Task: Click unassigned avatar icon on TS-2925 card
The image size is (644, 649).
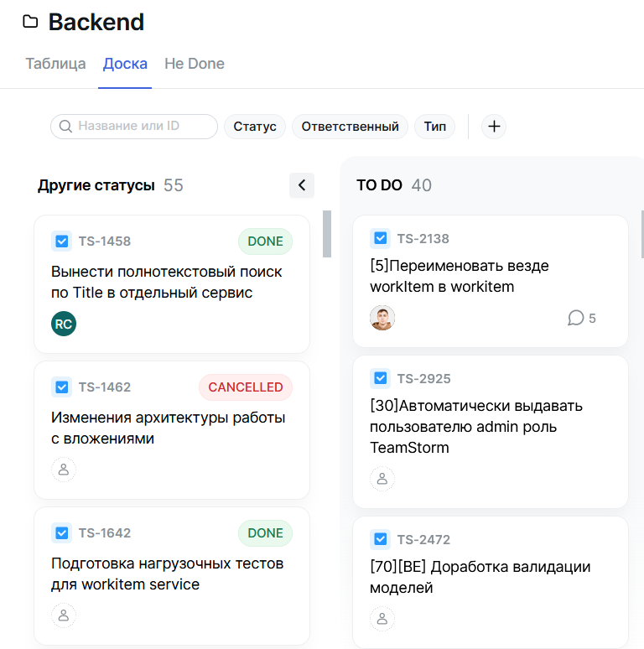Action: [x=382, y=479]
